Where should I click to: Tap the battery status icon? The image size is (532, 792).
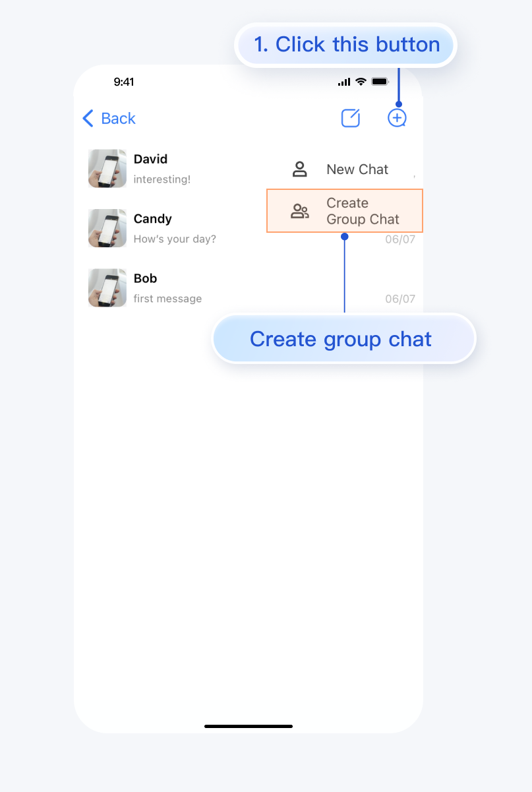click(380, 82)
